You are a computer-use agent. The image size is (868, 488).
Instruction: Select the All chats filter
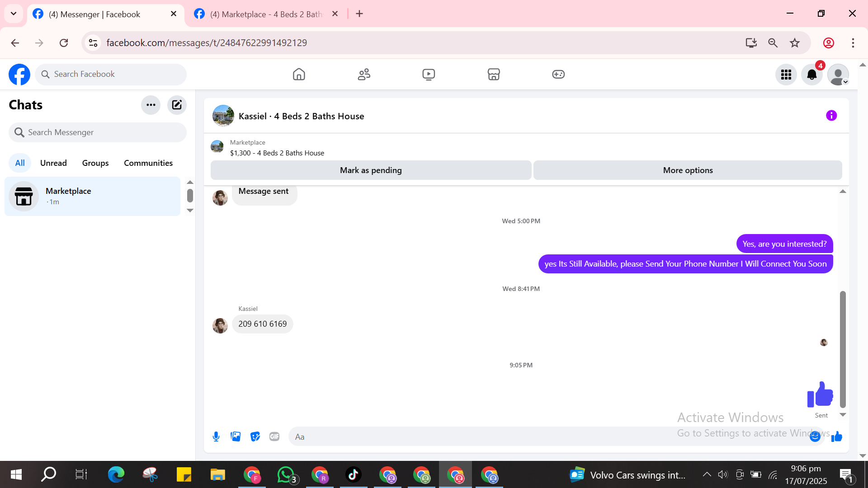(20, 163)
